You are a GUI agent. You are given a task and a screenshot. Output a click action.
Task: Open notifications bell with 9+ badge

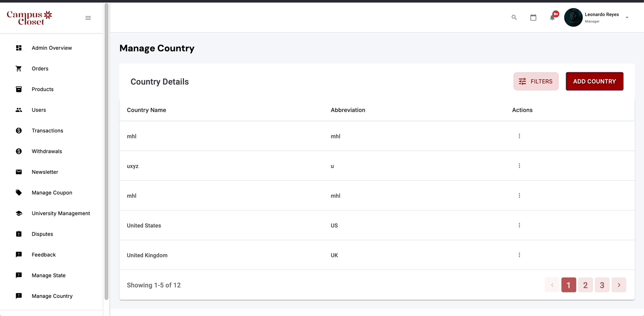(x=552, y=18)
